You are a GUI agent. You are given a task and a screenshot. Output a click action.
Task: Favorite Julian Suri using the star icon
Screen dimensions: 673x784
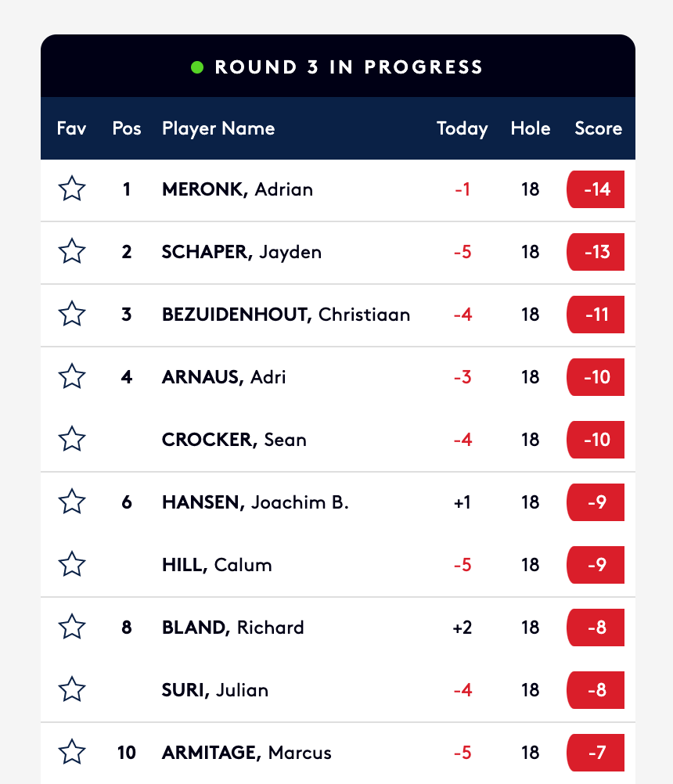(72, 689)
